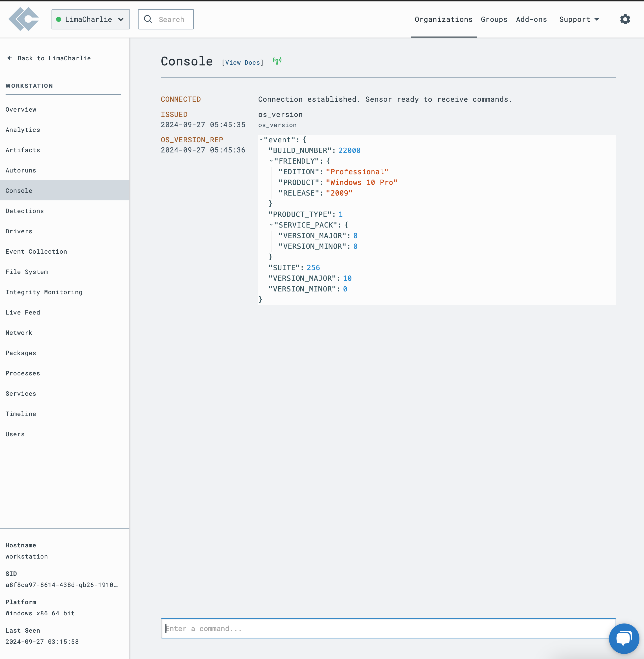The height and width of the screenshot is (659, 644).
Task: Open Integrity Monitoring section
Action: [x=44, y=291]
